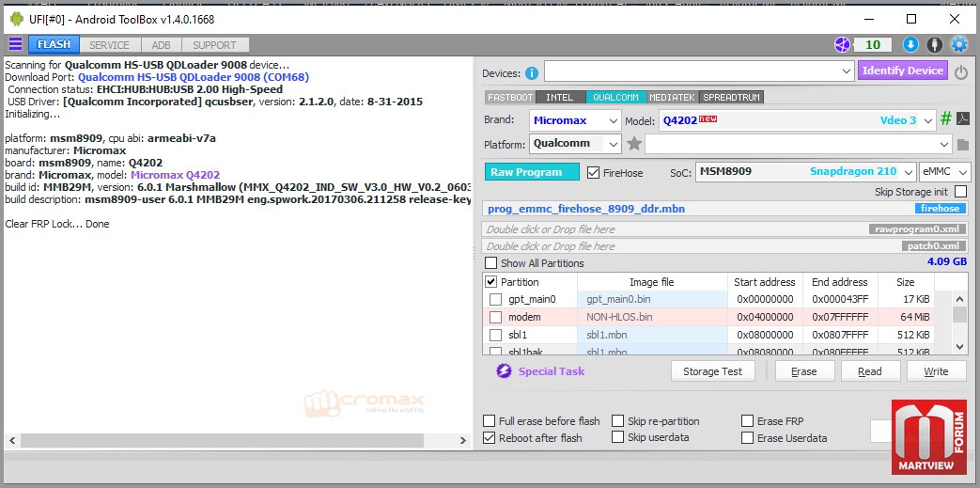Open settings with the gear icon
980x488 pixels.
coord(958,44)
